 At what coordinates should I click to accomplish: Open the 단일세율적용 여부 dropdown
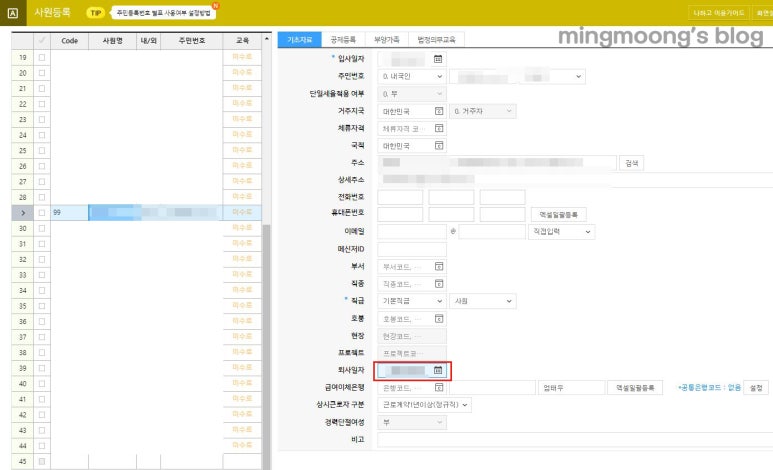pos(412,94)
